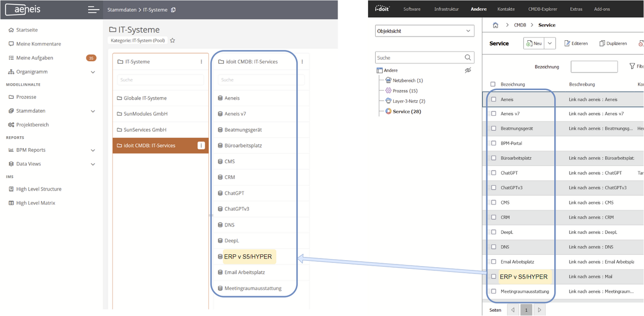The width and height of the screenshot is (644, 316).
Task: Click the 35 tasks badge in aeneis sidebar
Action: coord(91,58)
